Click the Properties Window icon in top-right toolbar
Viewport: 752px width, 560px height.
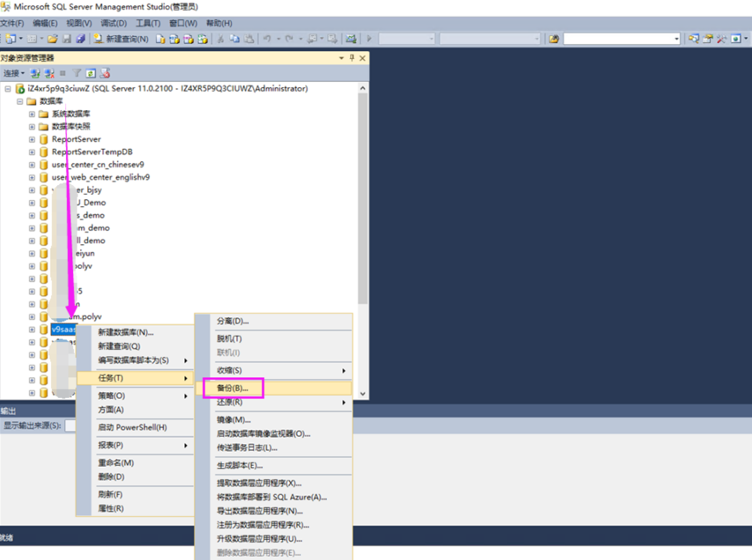coord(707,39)
